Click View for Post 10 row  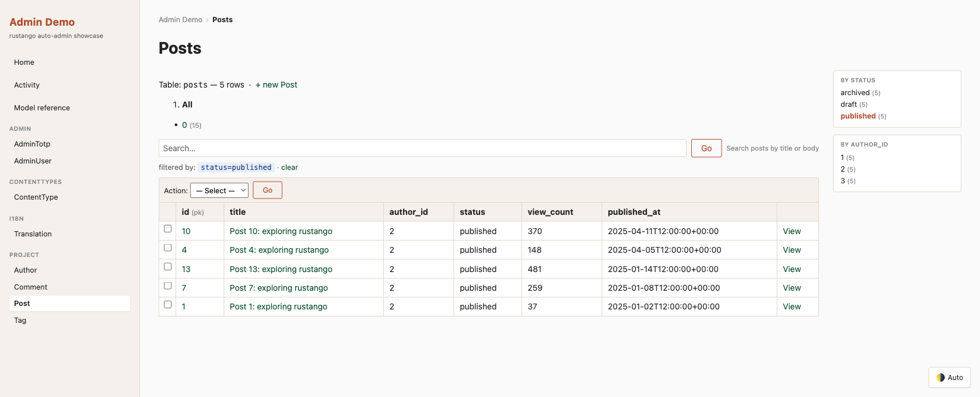[x=792, y=231]
